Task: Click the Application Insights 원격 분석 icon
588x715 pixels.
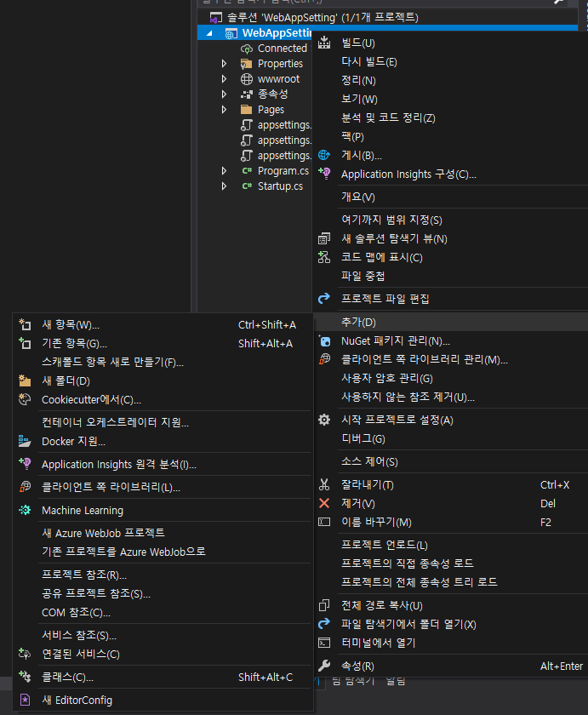Action: tap(25, 464)
